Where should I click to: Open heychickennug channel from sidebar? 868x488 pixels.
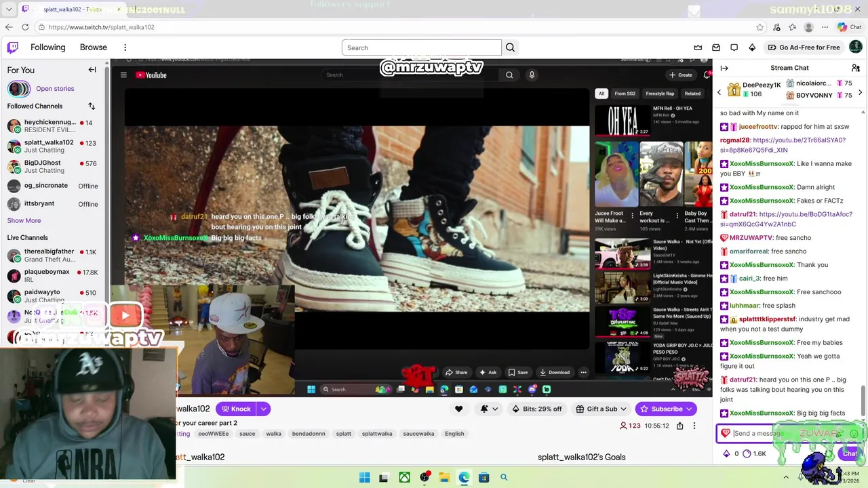click(x=53, y=126)
